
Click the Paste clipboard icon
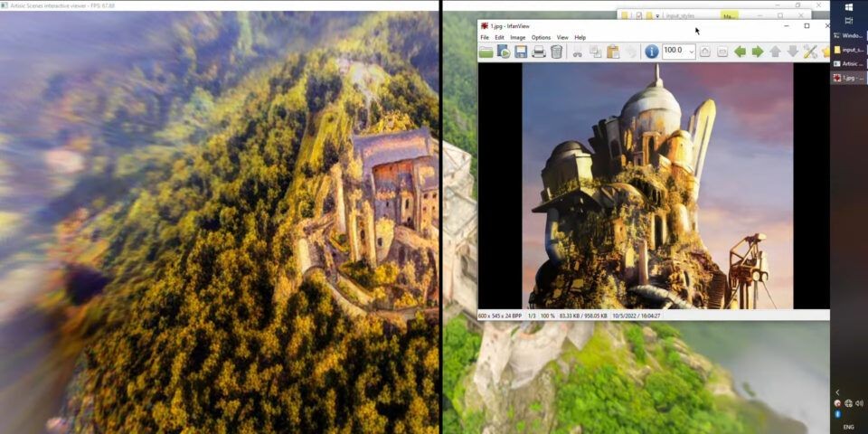[613, 52]
